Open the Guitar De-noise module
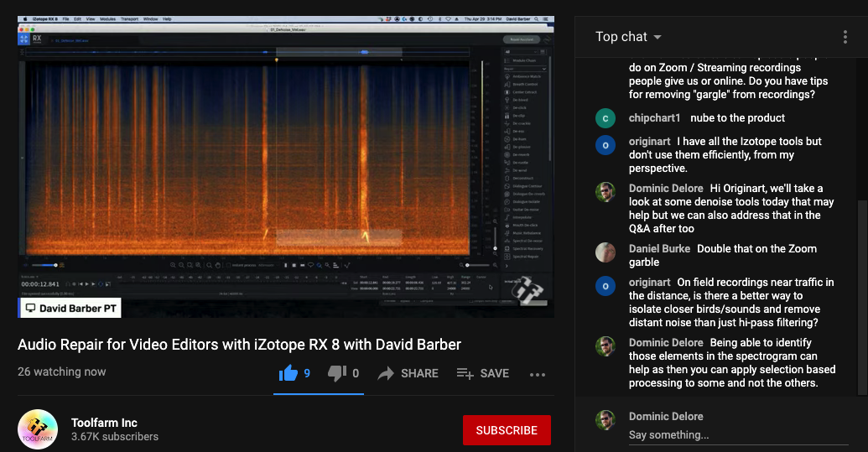868x452 pixels. click(521, 210)
